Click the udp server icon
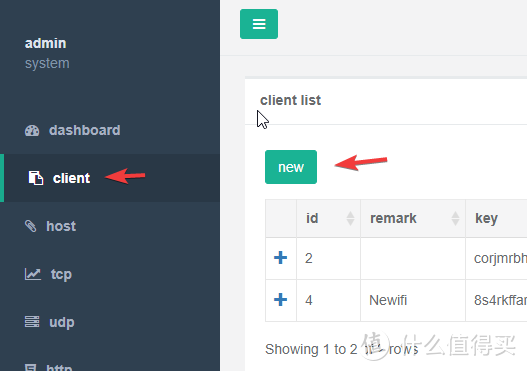527x371 pixels. (32, 322)
